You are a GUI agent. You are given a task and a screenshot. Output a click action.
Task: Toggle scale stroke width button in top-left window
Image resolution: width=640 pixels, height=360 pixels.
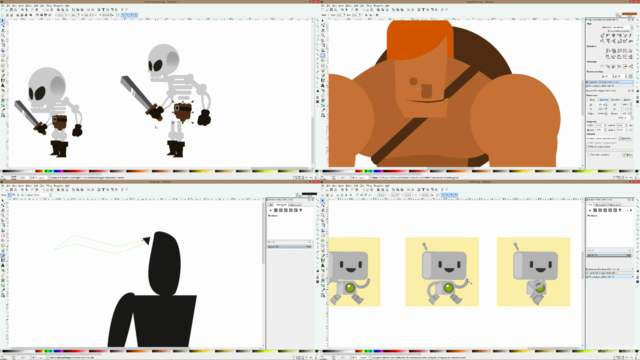point(123,15)
